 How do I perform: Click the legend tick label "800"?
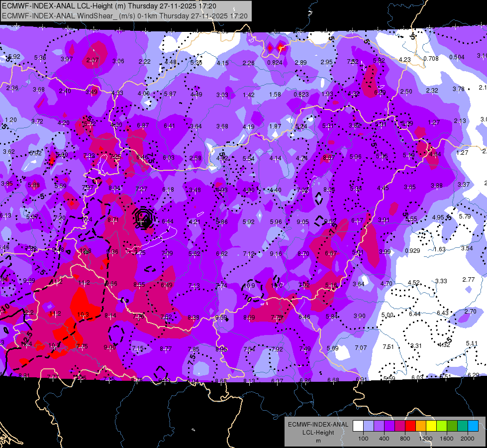point(405,439)
